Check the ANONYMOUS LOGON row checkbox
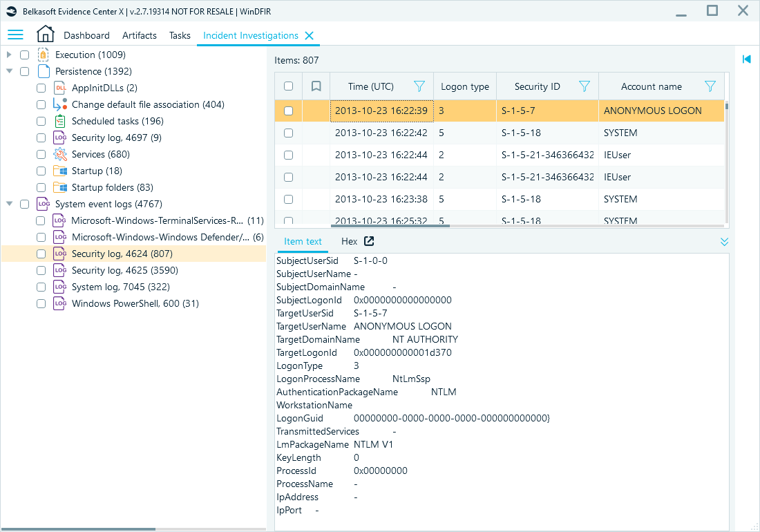The height and width of the screenshot is (532, 760). point(288,111)
